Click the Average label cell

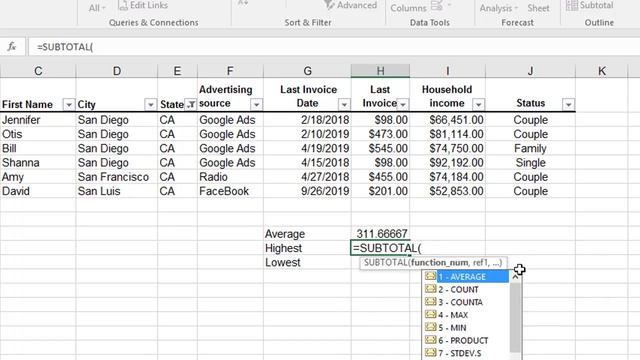coord(307,234)
